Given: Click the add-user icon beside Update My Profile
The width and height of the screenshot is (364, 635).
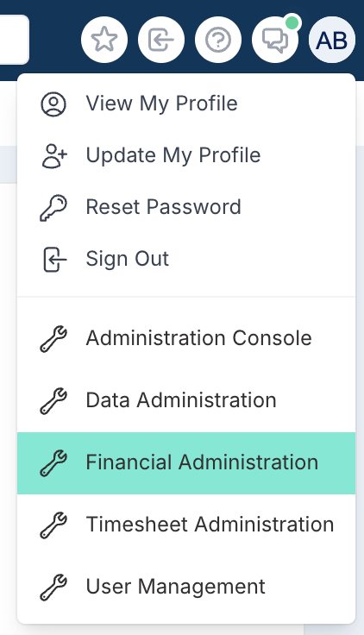Looking at the screenshot, I should click(x=54, y=156).
